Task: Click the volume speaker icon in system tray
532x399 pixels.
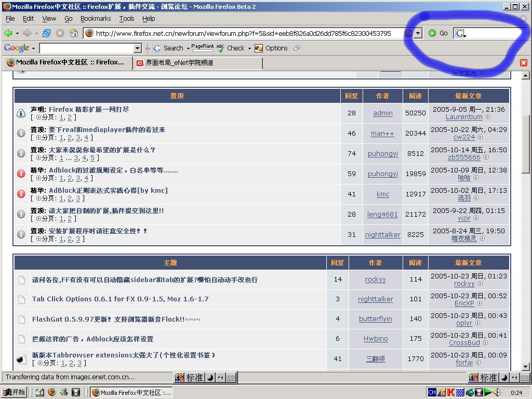Action: coord(497,393)
